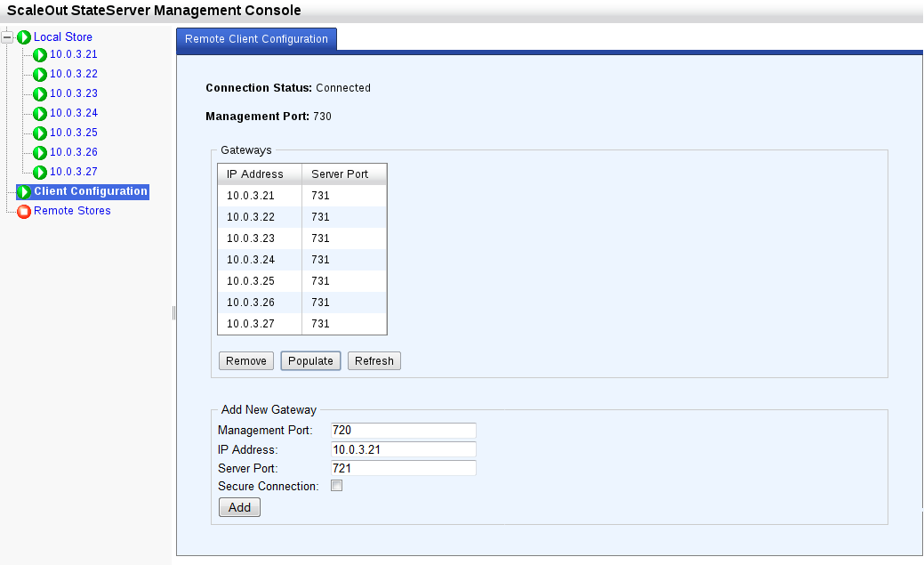
Task: Open host 10.0.3.25 in the tree
Action: click(74, 132)
